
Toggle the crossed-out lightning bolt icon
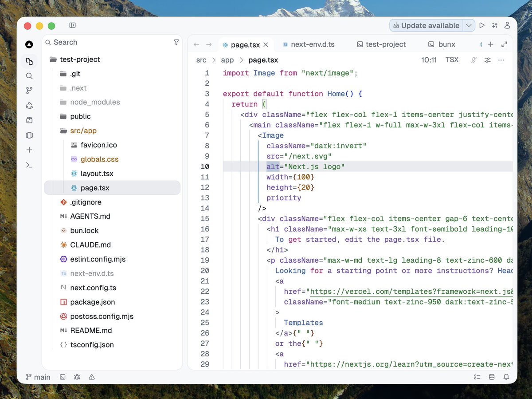click(x=474, y=60)
